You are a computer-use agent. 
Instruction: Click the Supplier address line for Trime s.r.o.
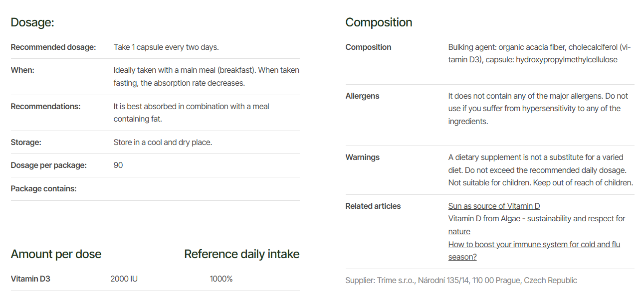pyautogui.click(x=461, y=281)
